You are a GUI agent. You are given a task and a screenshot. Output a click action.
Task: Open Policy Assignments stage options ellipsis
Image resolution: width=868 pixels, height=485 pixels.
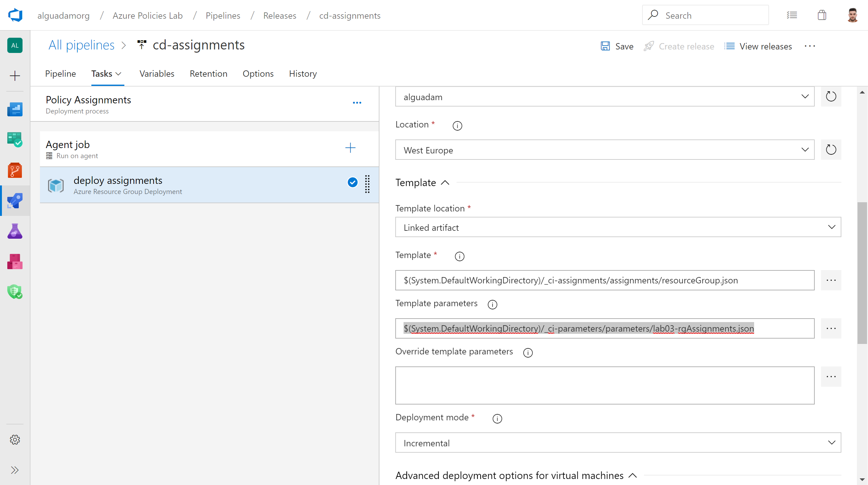357,103
